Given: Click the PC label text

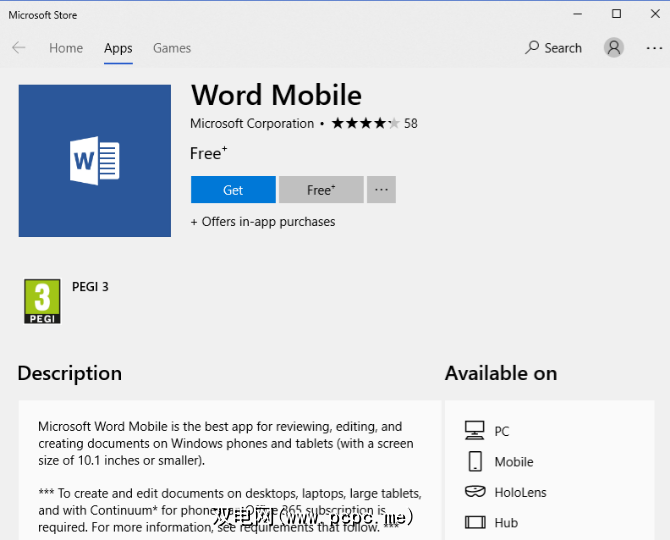Looking at the screenshot, I should point(502,431).
